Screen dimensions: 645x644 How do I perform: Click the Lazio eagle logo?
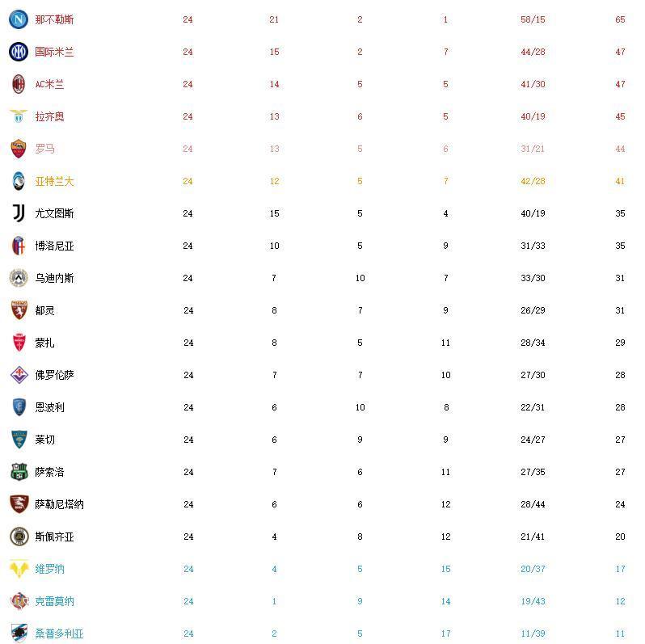point(19,116)
